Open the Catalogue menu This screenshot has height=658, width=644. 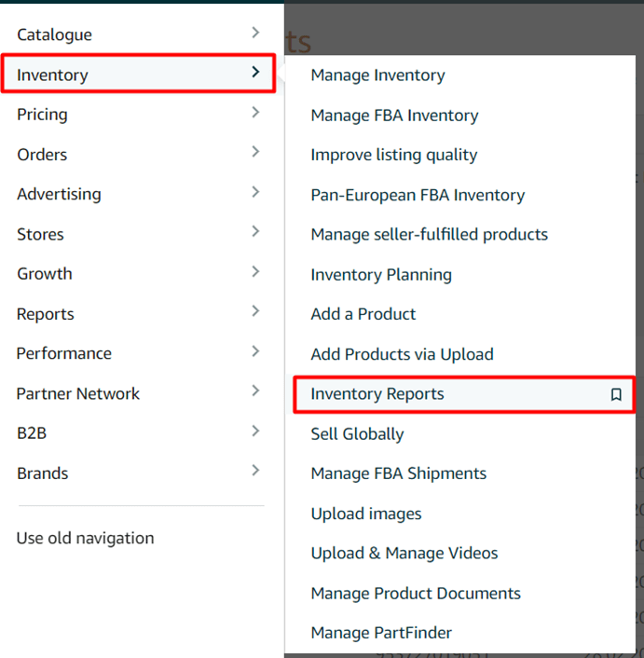[x=55, y=34]
